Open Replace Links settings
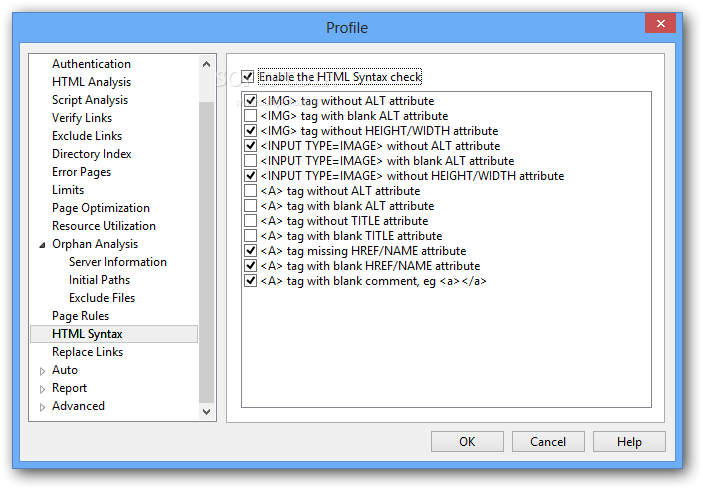This screenshot has height=489, width=703. coord(87,352)
